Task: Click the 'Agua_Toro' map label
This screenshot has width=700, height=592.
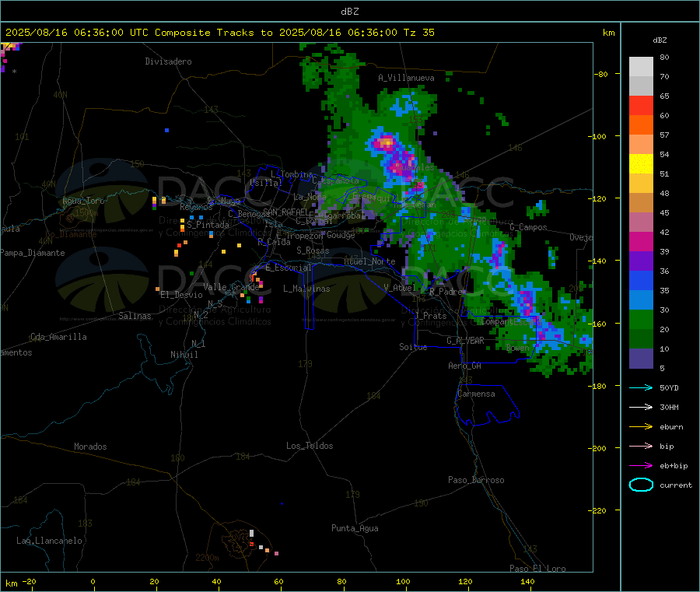Action: [x=83, y=201]
